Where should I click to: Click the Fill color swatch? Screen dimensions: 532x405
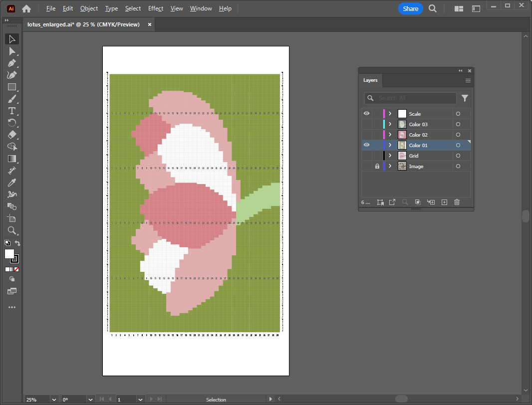pyautogui.click(x=9, y=254)
